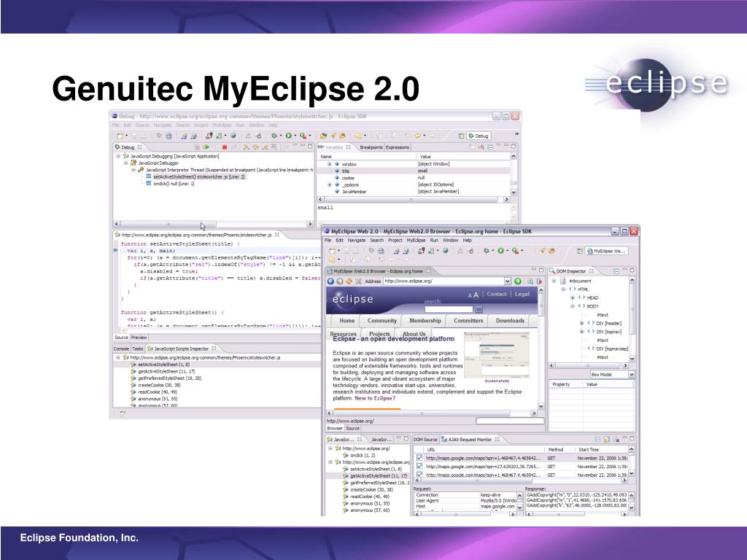Click the Community tab on eclipse web page
This screenshot has height=560, width=747.
click(382, 321)
